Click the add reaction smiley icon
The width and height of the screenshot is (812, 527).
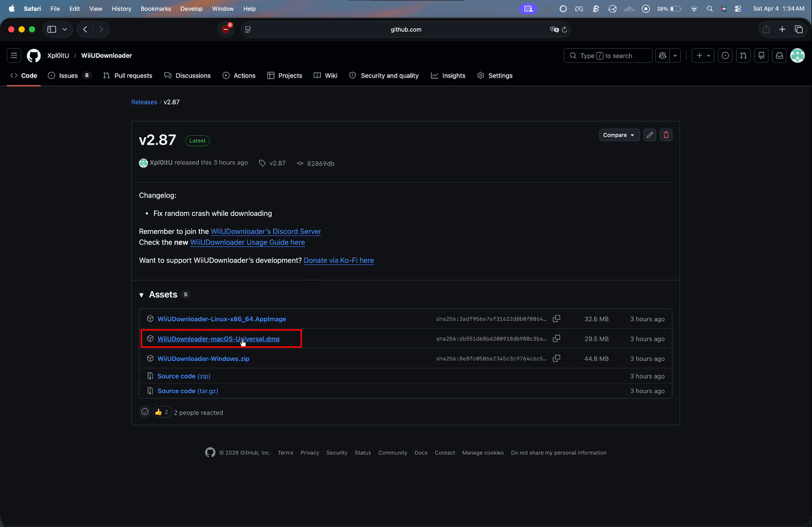[145, 412]
